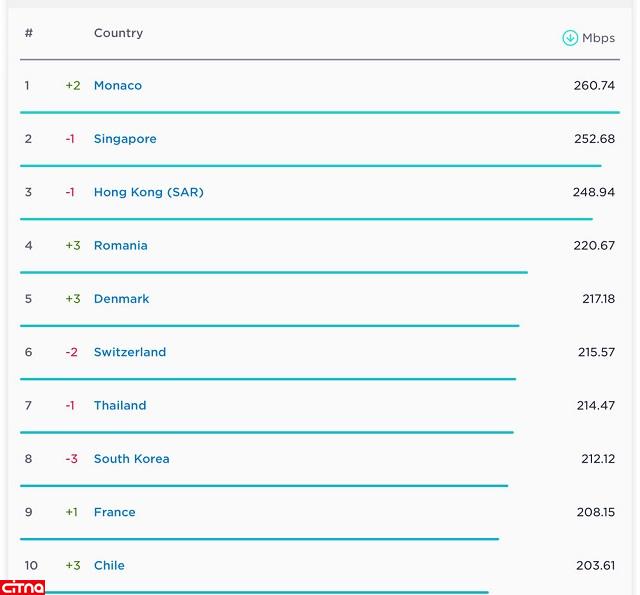The width and height of the screenshot is (640, 595).
Task: Open the Singapore country link
Action: 125,139
